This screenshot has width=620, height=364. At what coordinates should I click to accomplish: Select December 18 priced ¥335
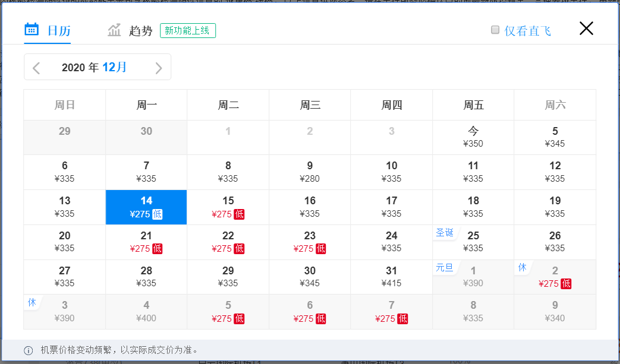(x=473, y=207)
